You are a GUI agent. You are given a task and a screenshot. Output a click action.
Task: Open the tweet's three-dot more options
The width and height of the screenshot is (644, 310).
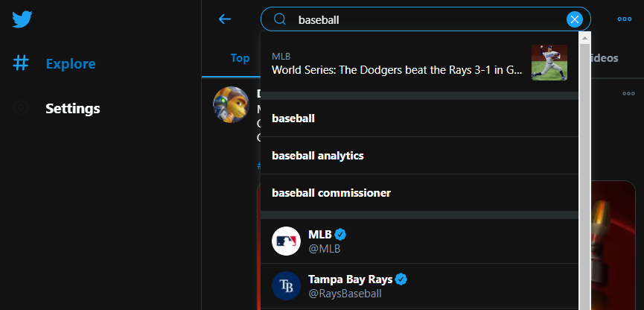point(628,94)
